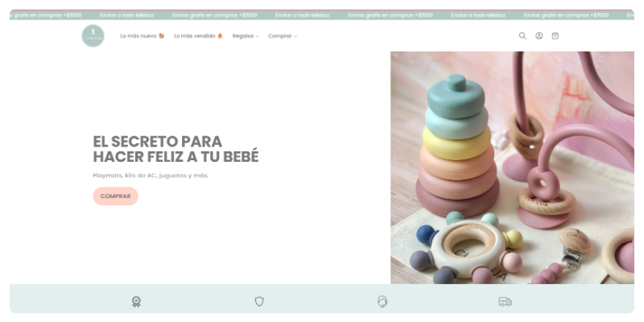Click the stacking rings toy in the photo
This screenshot has height=322, width=644.
[x=456, y=153]
